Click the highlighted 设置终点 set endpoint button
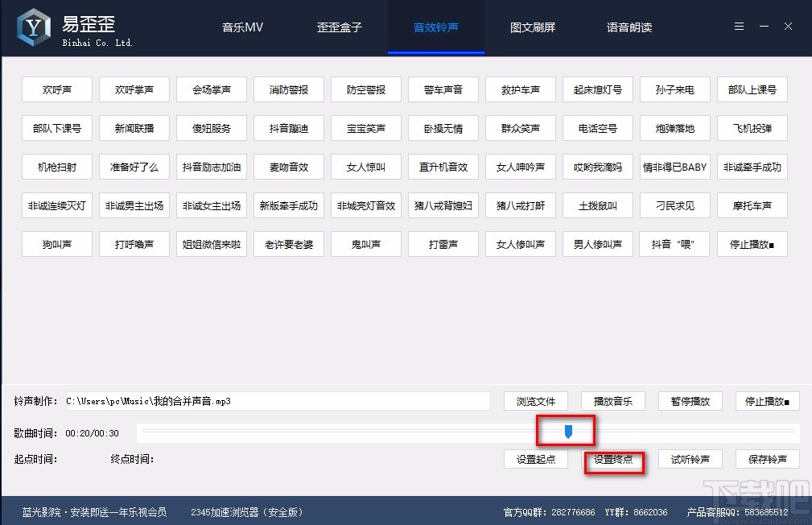 [613, 462]
